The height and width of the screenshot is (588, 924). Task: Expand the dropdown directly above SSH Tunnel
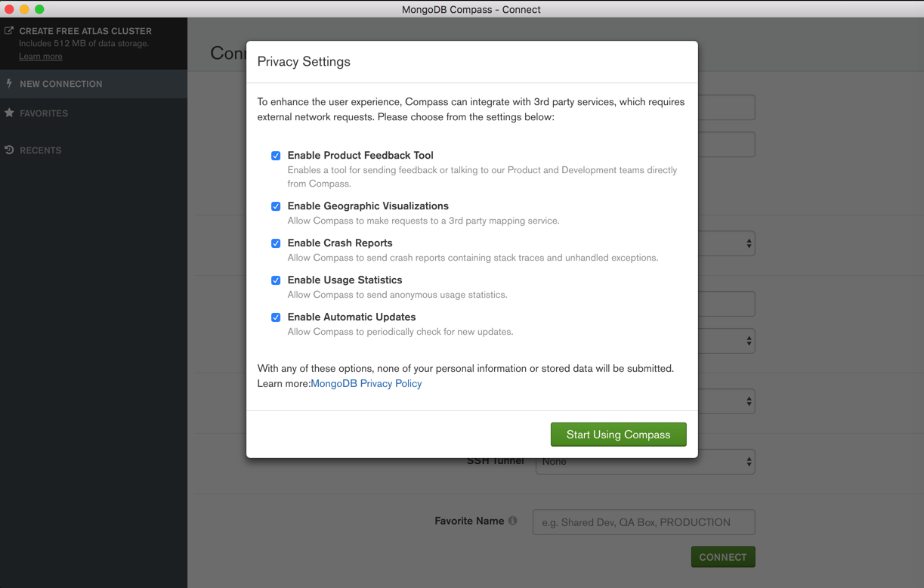[725, 401]
